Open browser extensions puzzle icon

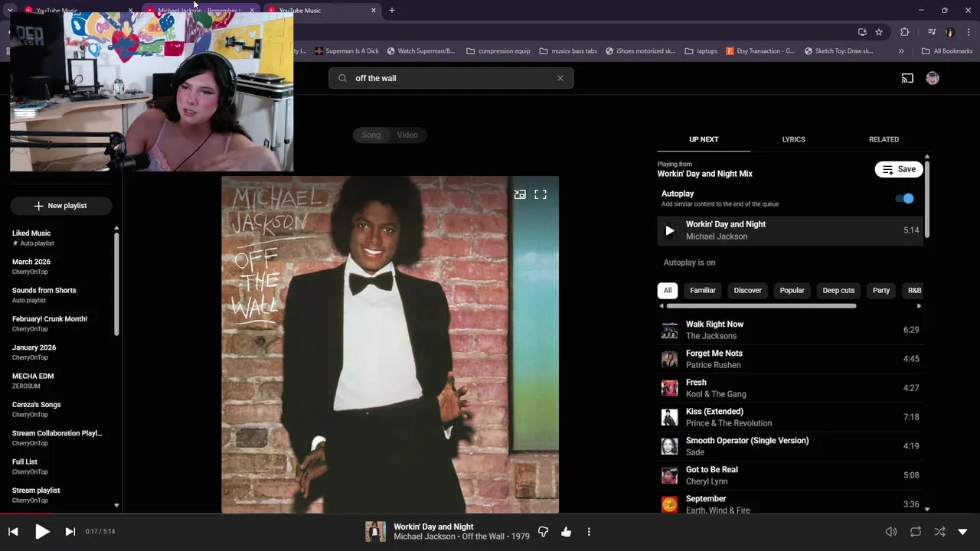point(905,32)
